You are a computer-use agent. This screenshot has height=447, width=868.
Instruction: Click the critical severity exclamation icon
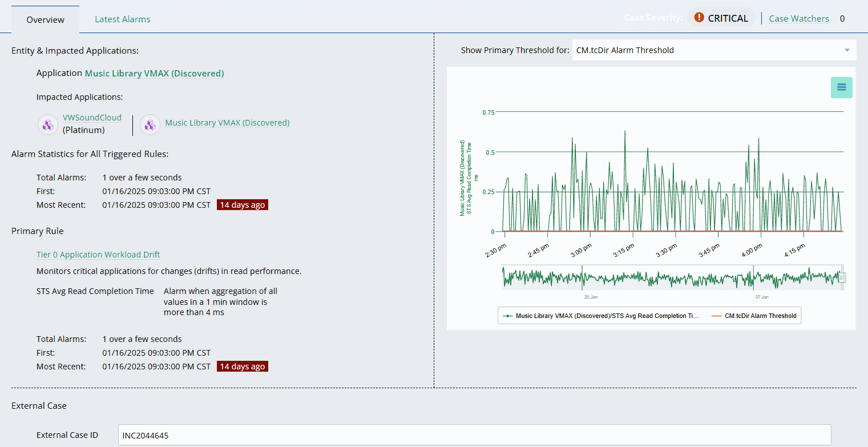tap(699, 18)
